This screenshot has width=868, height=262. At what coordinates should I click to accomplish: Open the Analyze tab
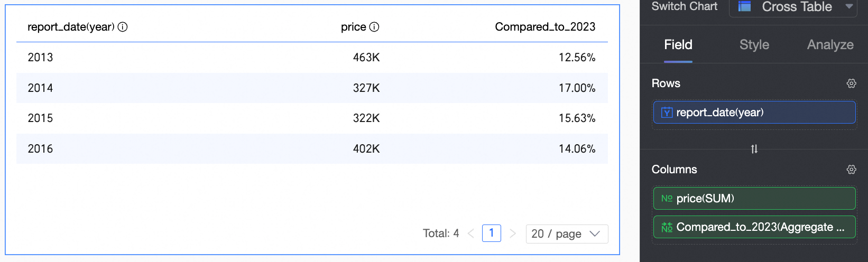(x=830, y=45)
